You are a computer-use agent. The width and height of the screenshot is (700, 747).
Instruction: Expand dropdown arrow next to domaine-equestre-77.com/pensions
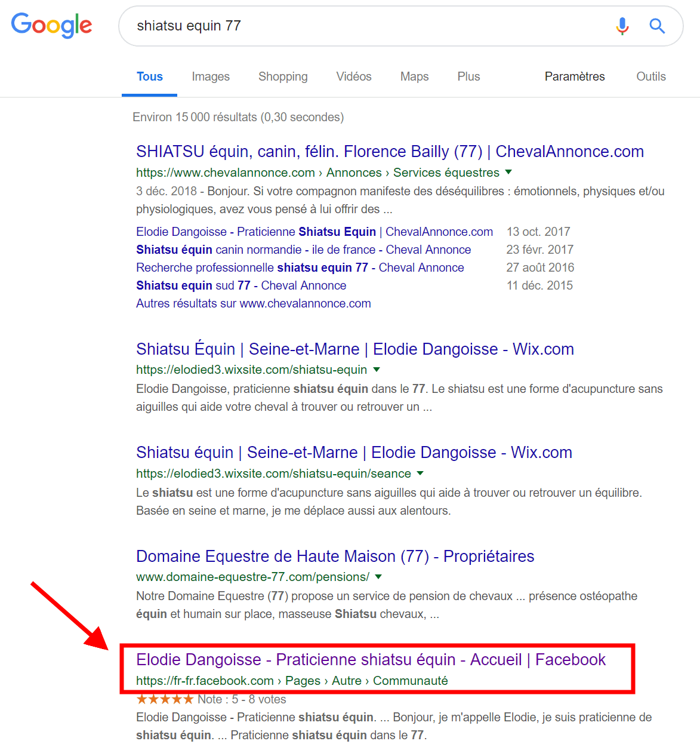[378, 577]
